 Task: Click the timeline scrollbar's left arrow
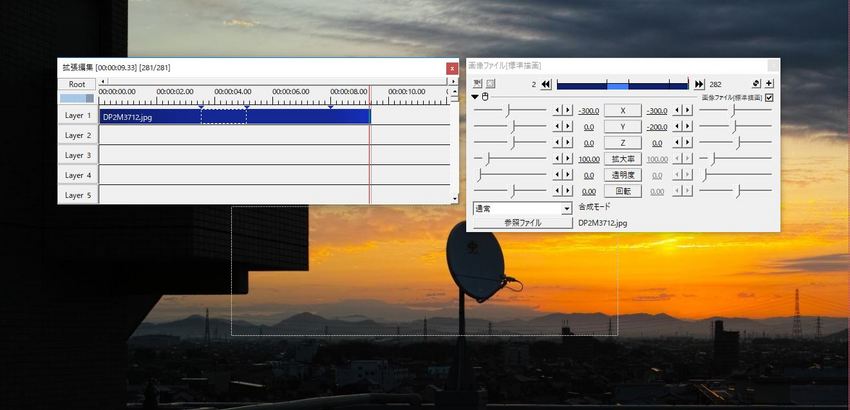click(102, 81)
